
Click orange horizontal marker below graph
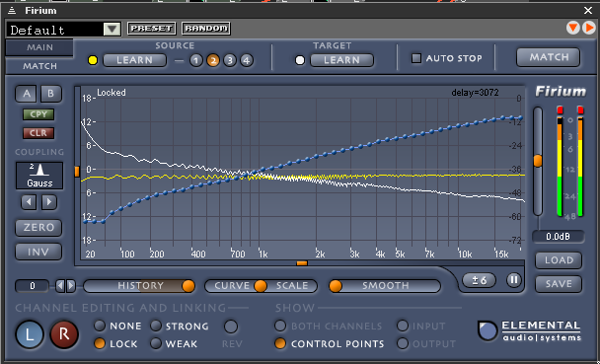pyautogui.click(x=302, y=263)
